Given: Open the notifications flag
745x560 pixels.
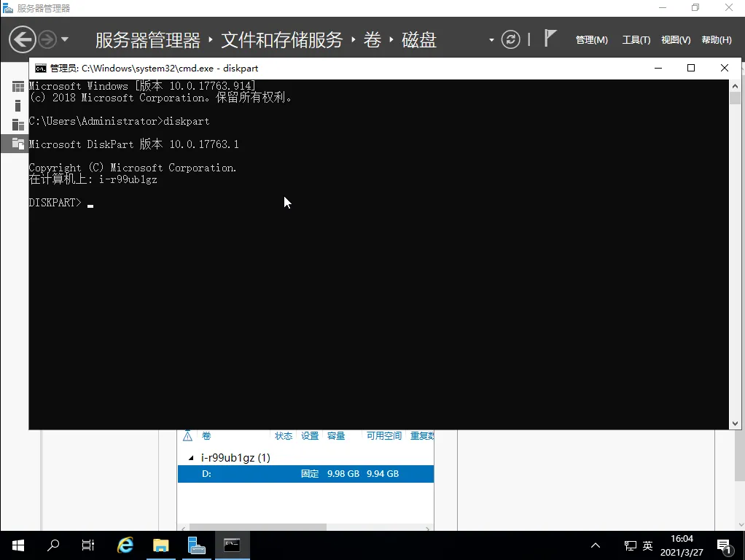Looking at the screenshot, I should click(x=550, y=38).
